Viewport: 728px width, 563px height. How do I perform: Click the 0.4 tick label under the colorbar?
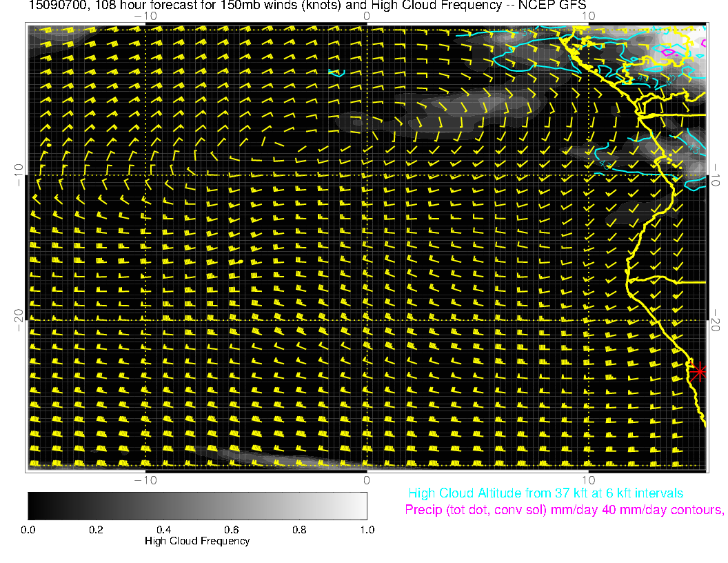point(163,529)
